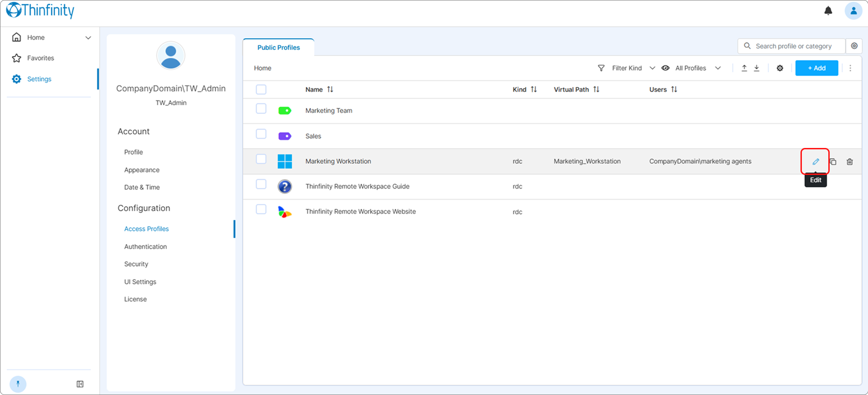Click the upload arrow icon

coord(744,68)
